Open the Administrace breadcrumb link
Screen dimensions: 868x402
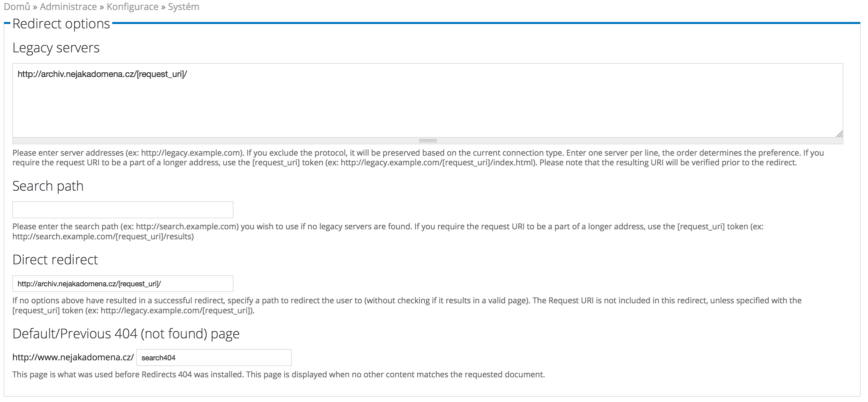pos(68,7)
